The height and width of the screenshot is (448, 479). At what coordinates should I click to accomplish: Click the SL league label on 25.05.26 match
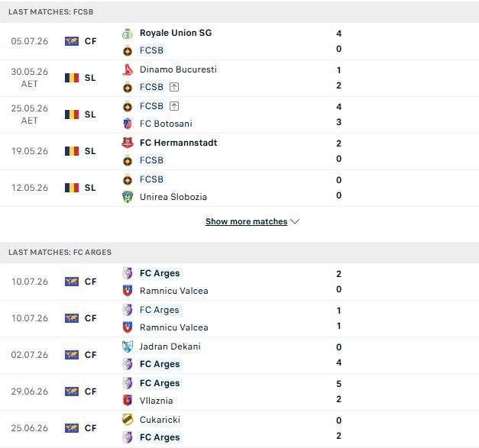90,114
